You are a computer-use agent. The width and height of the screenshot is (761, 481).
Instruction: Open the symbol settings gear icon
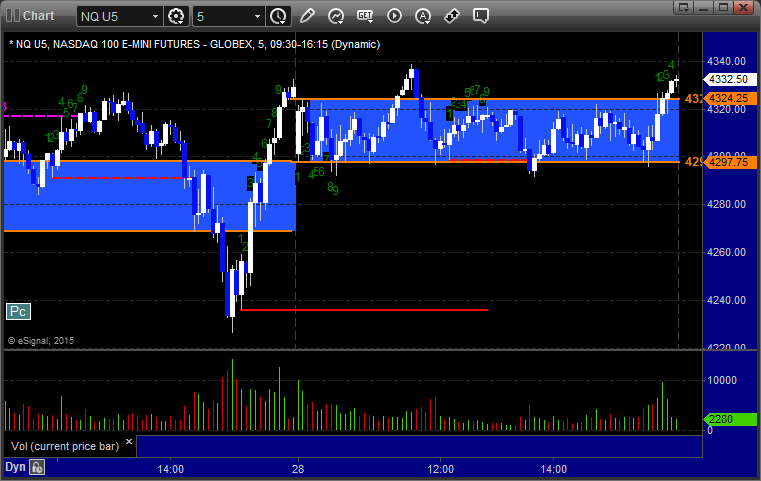point(176,16)
